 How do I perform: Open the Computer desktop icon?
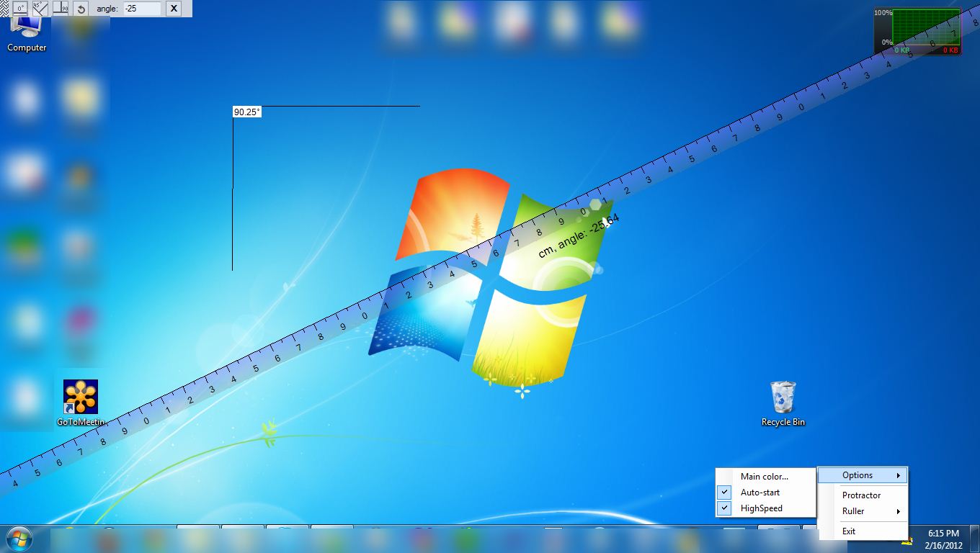pos(27,34)
